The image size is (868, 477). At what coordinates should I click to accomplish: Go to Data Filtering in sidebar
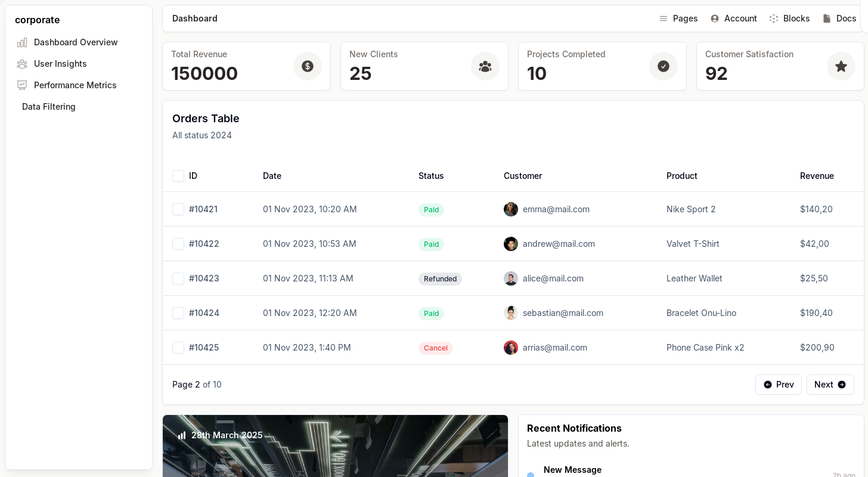tap(49, 107)
